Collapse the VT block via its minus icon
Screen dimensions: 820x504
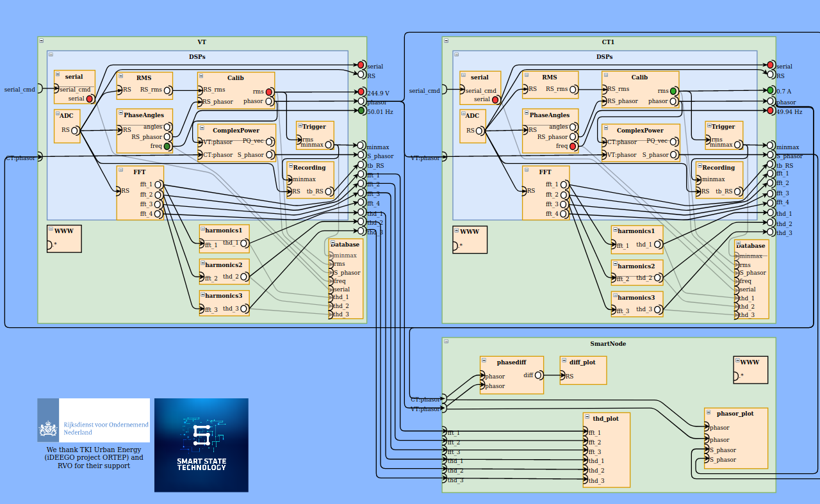[41, 40]
